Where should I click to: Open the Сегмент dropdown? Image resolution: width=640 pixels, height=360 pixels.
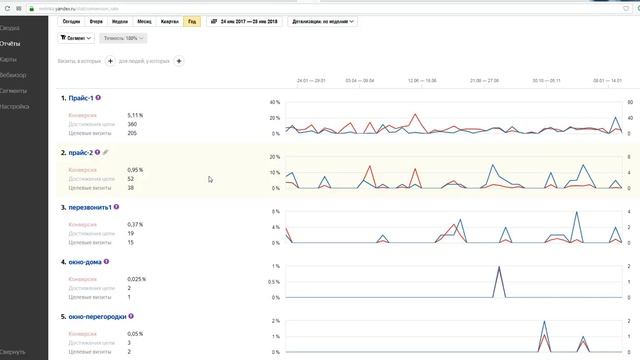click(76, 38)
